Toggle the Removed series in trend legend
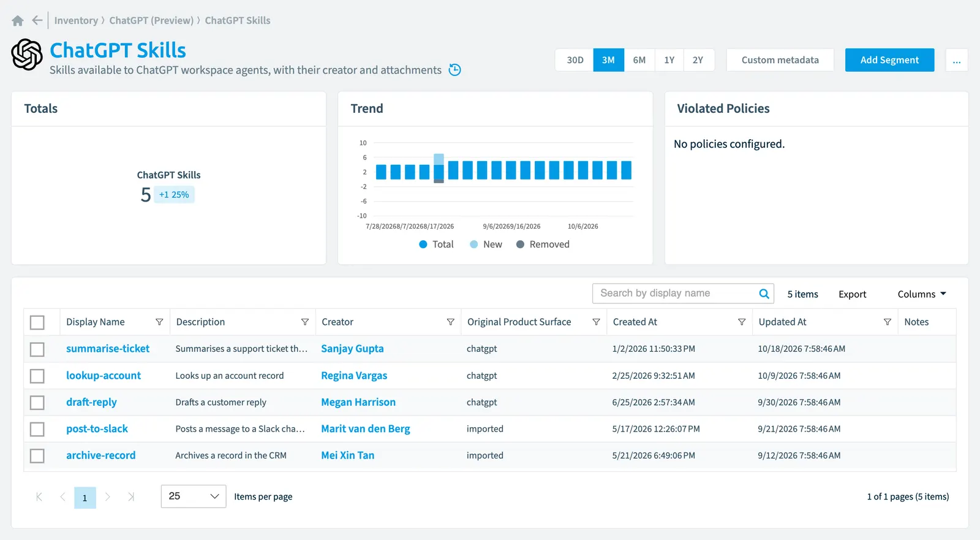 pyautogui.click(x=543, y=245)
